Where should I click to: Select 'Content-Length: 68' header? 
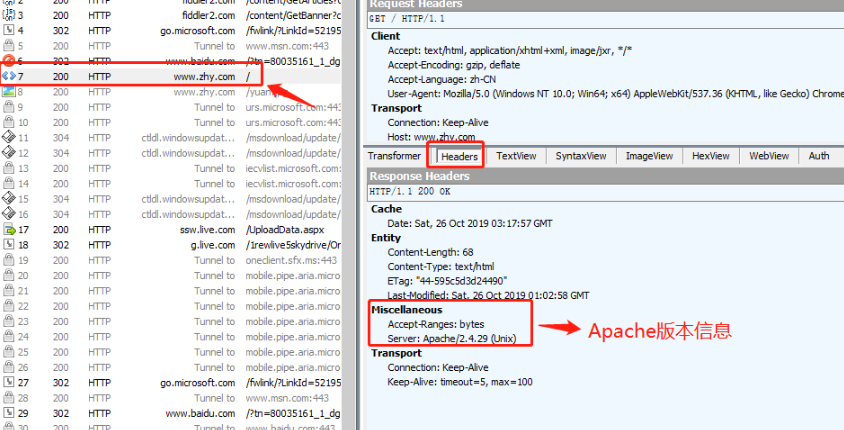pyautogui.click(x=431, y=252)
